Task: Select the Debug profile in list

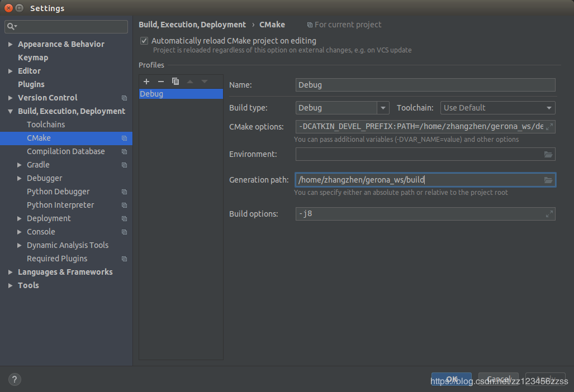Action: click(180, 94)
